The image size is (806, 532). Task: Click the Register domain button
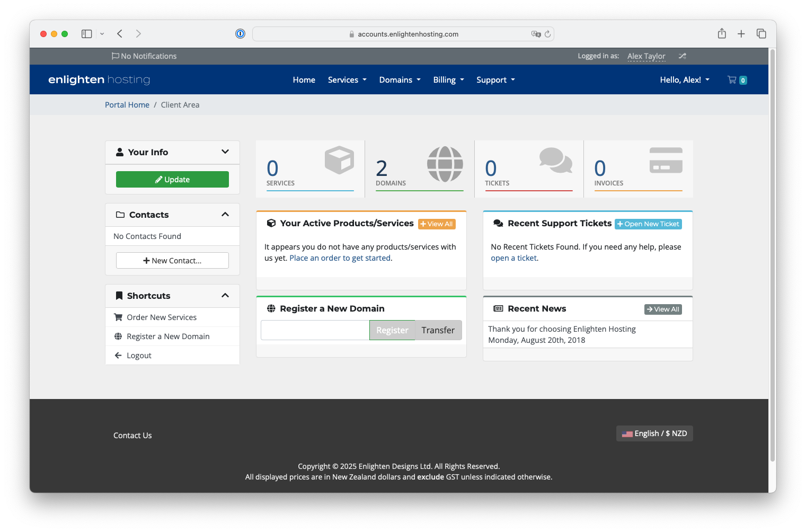tap(392, 330)
